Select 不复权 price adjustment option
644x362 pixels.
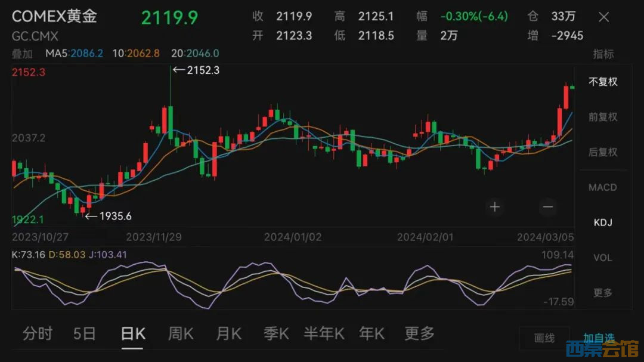pyautogui.click(x=603, y=82)
